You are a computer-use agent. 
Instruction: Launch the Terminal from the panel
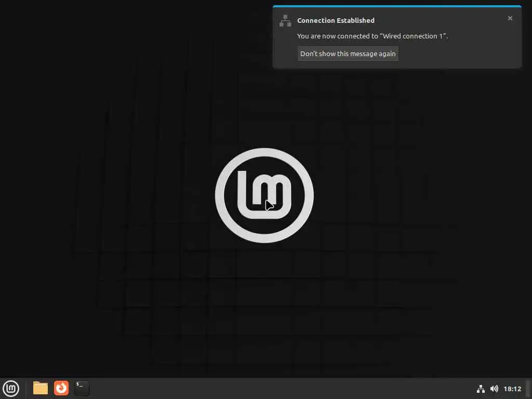[82, 388]
